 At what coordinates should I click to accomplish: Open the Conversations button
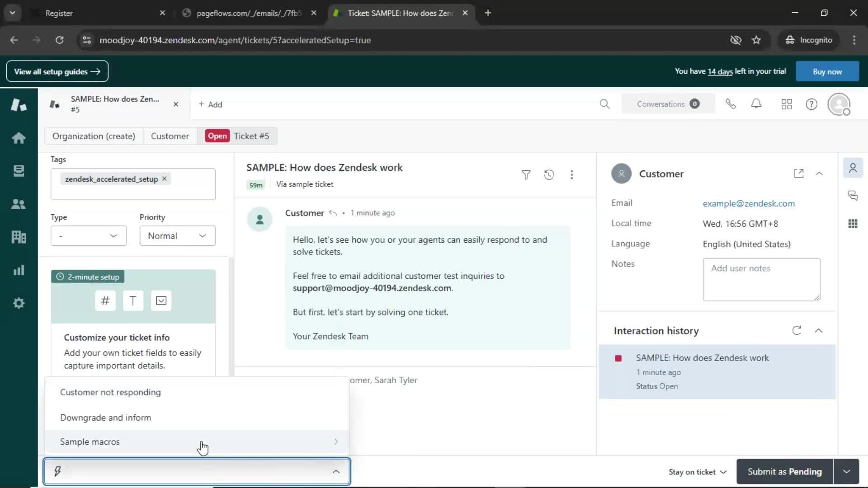point(668,104)
